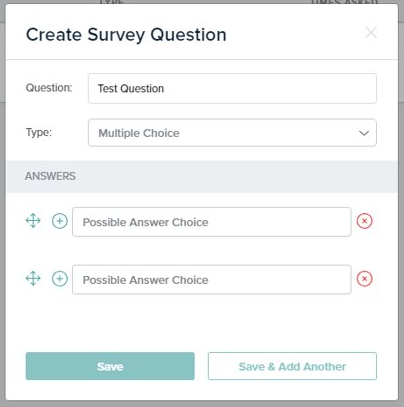The image size is (404, 407).
Task: Click the second Possible Answer Choice field
Action: [x=212, y=280]
